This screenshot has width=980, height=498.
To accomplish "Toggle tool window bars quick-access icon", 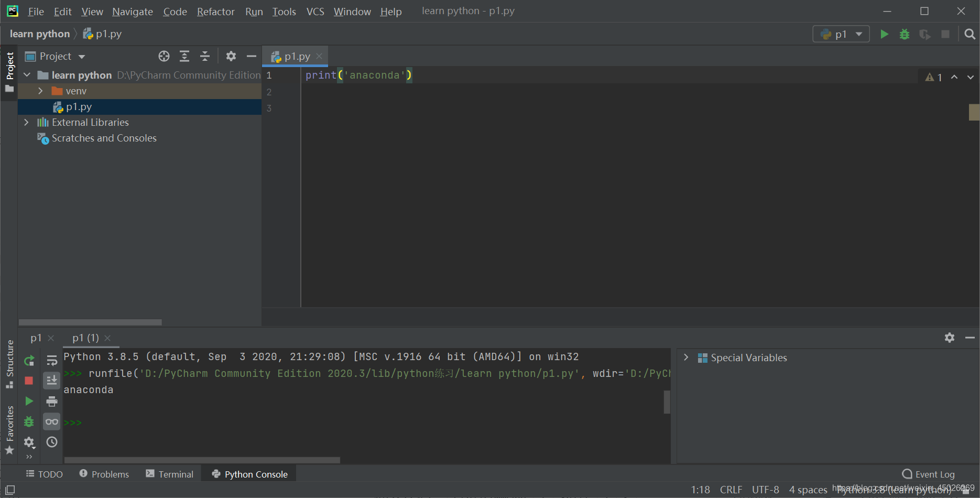I will coord(10,490).
